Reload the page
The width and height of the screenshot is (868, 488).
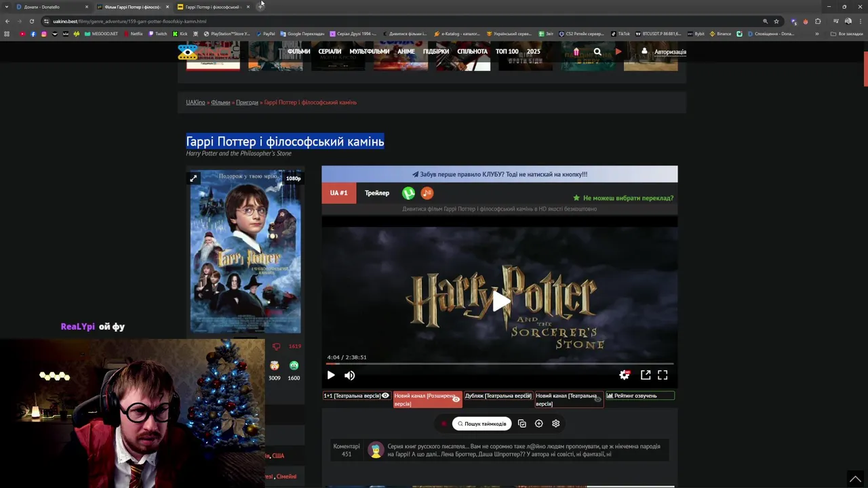[x=31, y=21]
